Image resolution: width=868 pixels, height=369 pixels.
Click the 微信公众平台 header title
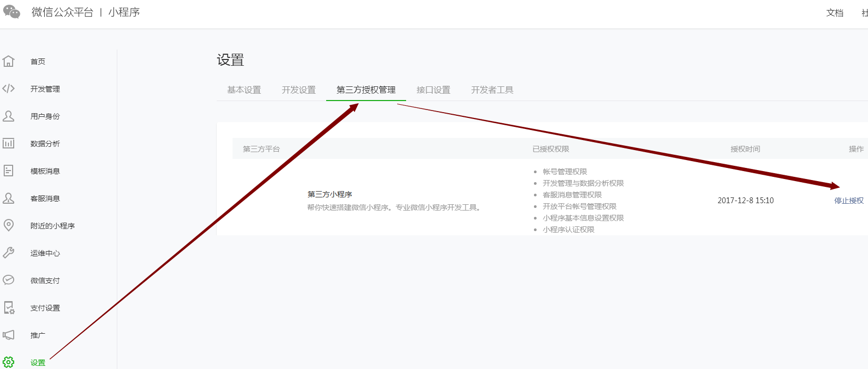coord(63,12)
